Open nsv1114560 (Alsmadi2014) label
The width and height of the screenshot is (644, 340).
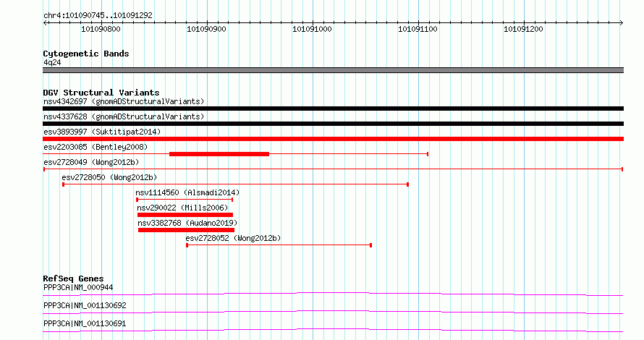click(187, 192)
